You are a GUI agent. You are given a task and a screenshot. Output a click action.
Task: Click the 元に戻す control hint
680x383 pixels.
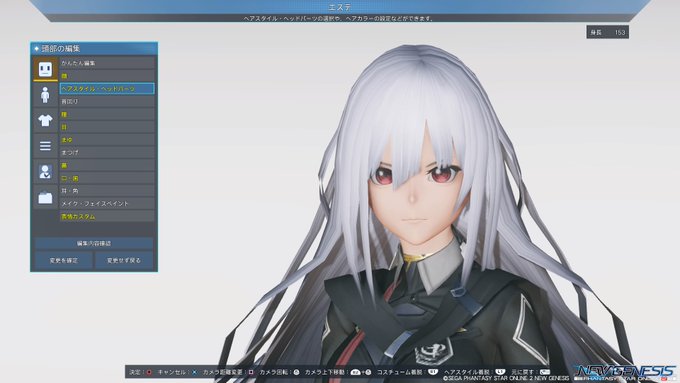click(531, 372)
